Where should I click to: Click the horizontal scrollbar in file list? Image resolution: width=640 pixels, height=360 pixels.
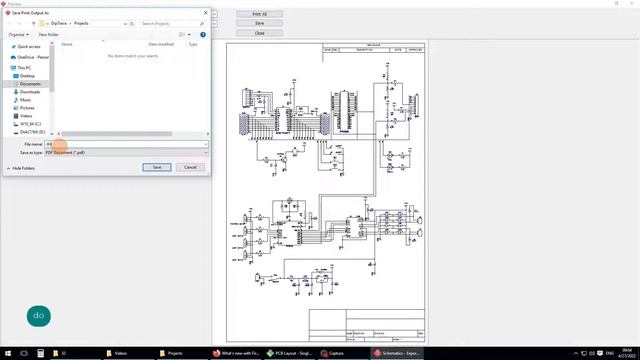[117, 134]
